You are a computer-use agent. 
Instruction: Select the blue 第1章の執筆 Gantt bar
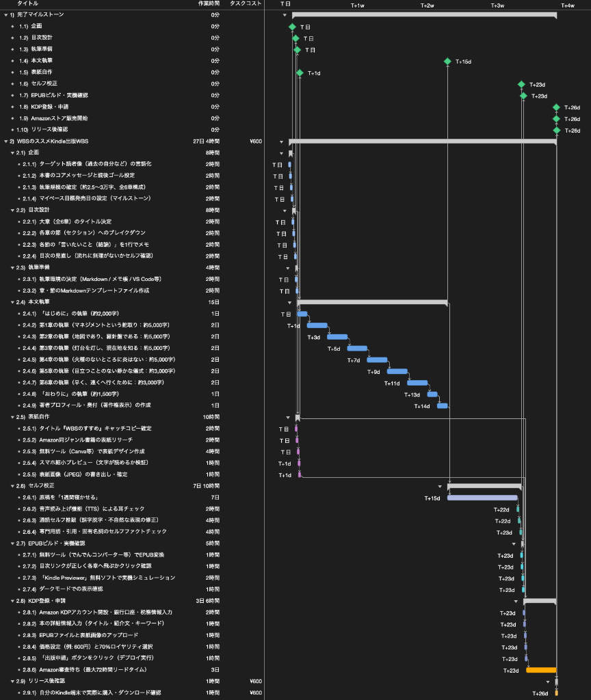[317, 325]
